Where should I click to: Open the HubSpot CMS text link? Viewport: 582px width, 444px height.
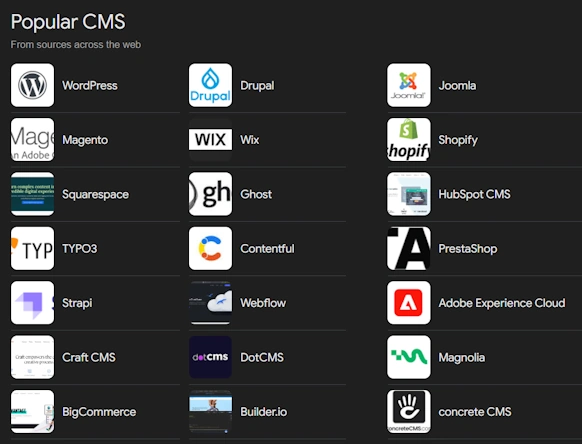[x=474, y=194]
